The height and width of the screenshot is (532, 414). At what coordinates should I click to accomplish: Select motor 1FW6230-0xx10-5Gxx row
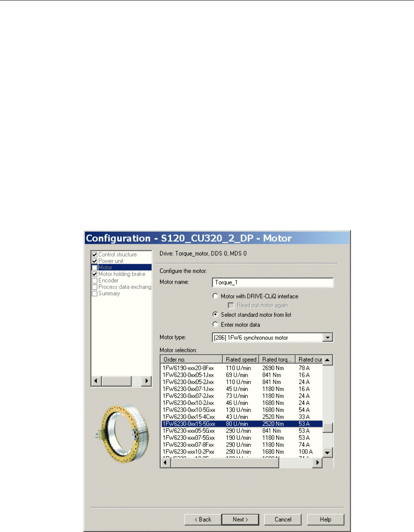coord(241,410)
